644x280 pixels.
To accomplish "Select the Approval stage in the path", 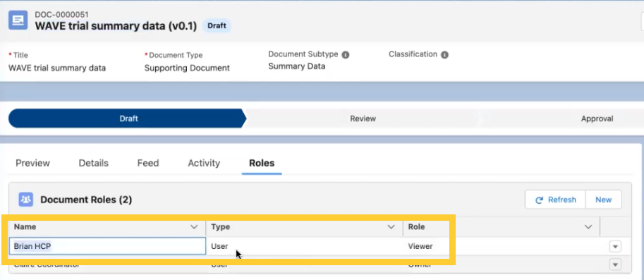I will [x=597, y=118].
